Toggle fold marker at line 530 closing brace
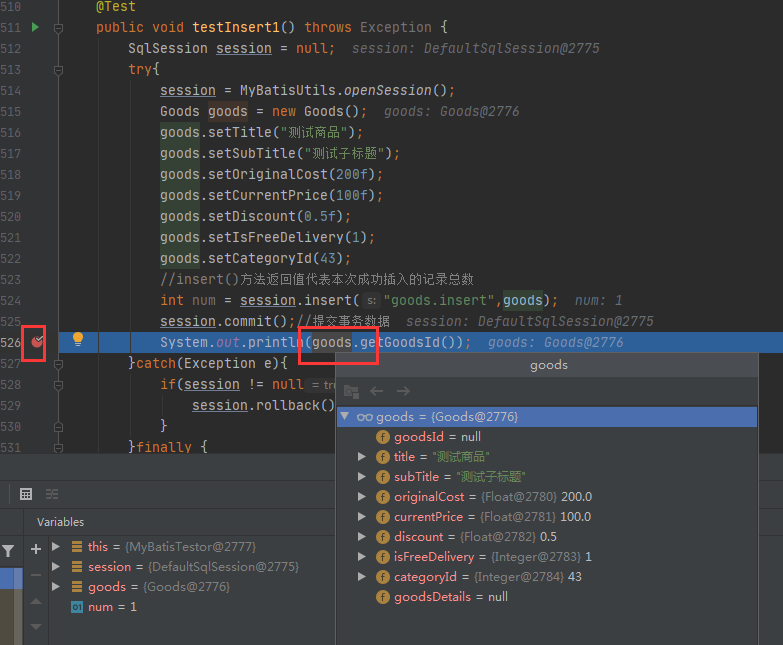 pyautogui.click(x=58, y=427)
